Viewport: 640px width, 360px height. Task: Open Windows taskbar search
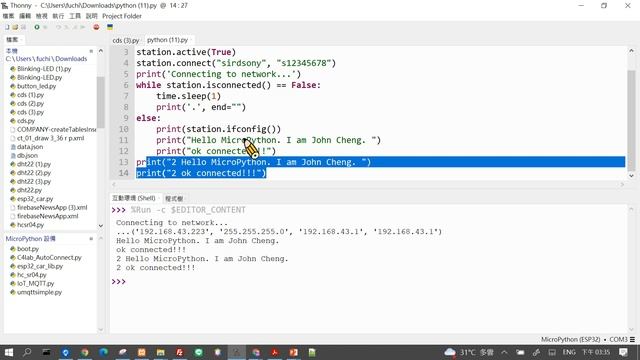(27, 352)
